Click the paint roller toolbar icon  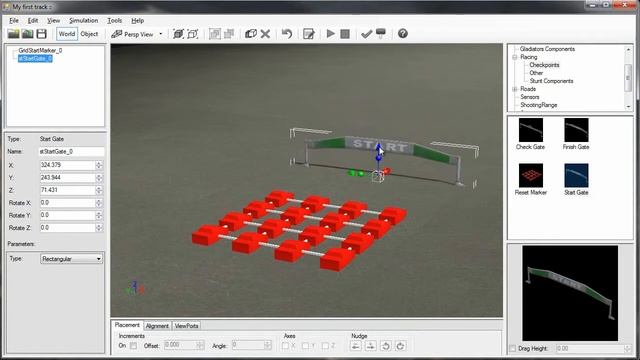point(381,34)
